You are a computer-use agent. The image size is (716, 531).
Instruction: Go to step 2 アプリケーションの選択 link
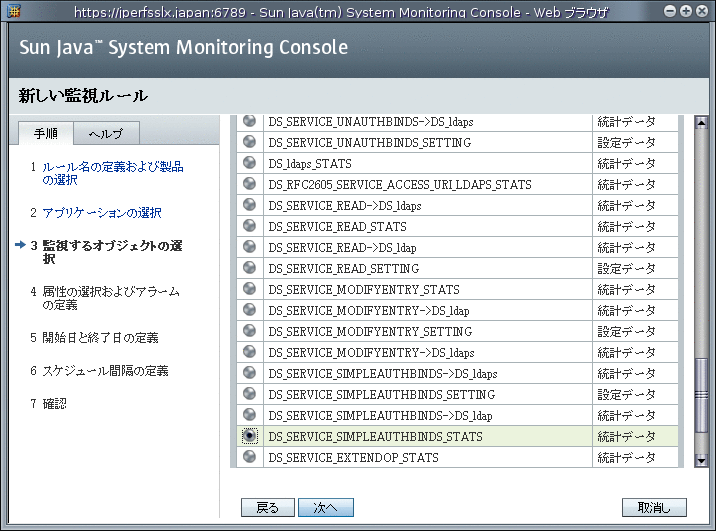pyautogui.click(x=102, y=213)
